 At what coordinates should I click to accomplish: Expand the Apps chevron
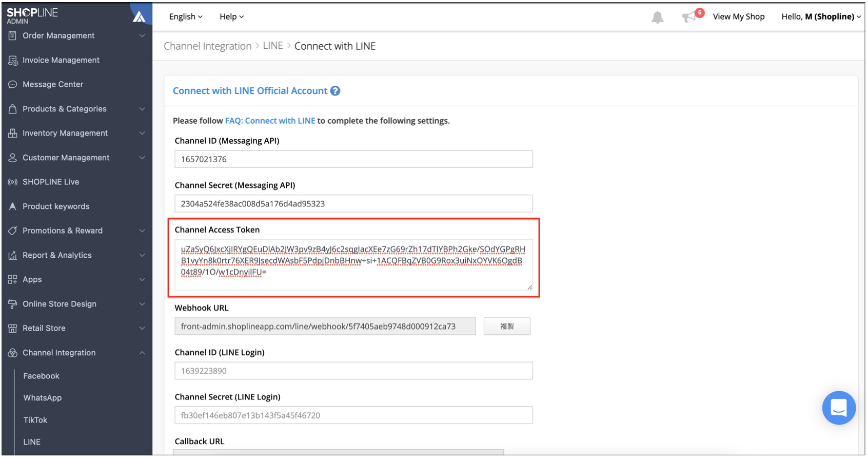[142, 279]
